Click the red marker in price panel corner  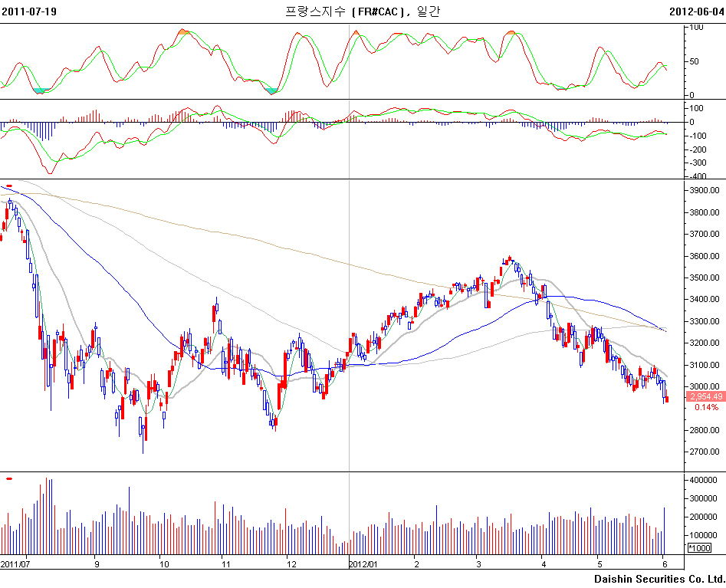point(8,186)
